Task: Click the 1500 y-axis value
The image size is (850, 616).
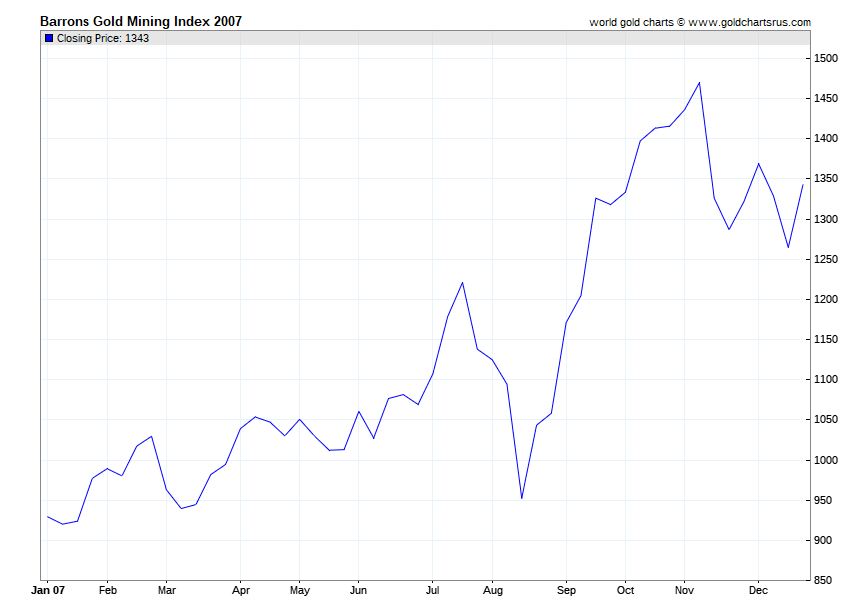Action: (826, 58)
